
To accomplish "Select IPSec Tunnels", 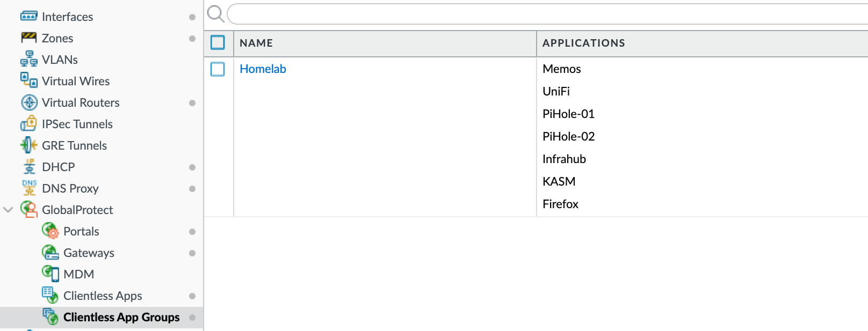I will 77,124.
